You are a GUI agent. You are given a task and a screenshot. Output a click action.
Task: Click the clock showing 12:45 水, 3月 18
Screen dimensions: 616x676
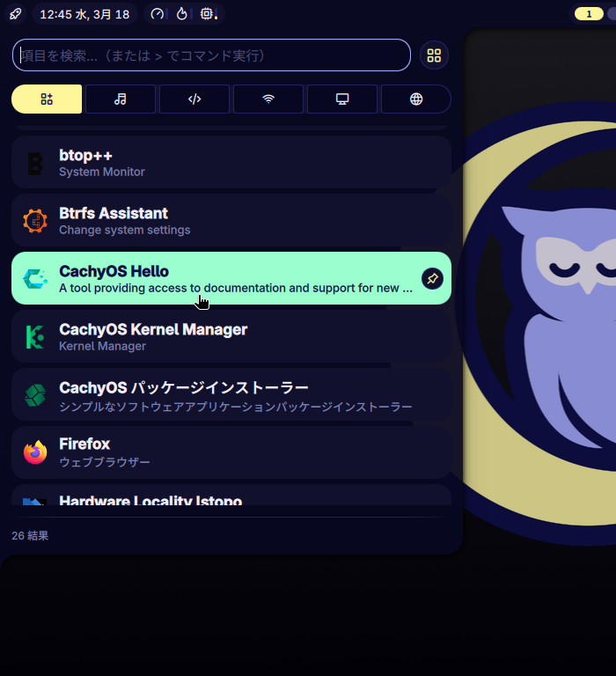click(x=84, y=14)
